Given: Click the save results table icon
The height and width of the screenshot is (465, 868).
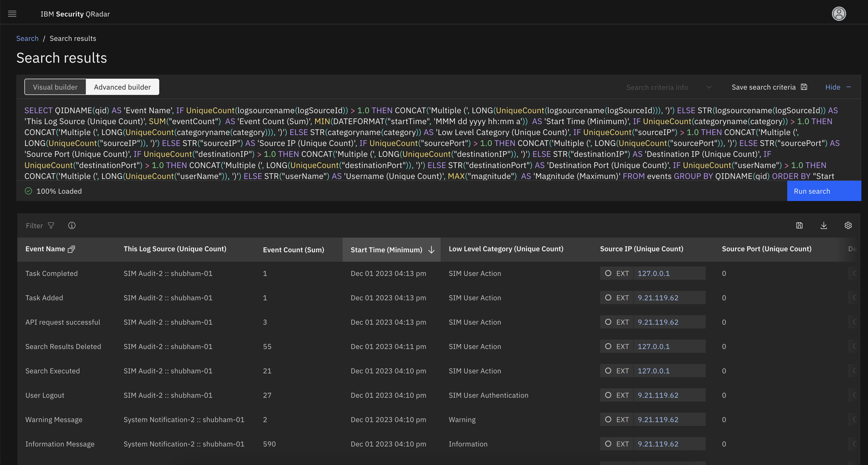Looking at the screenshot, I should click(x=799, y=226).
